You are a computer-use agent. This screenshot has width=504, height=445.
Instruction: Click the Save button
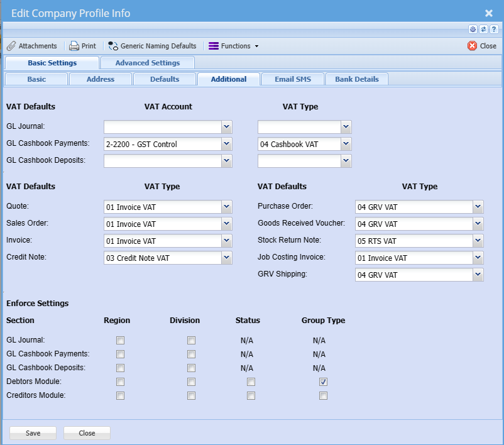(33, 433)
